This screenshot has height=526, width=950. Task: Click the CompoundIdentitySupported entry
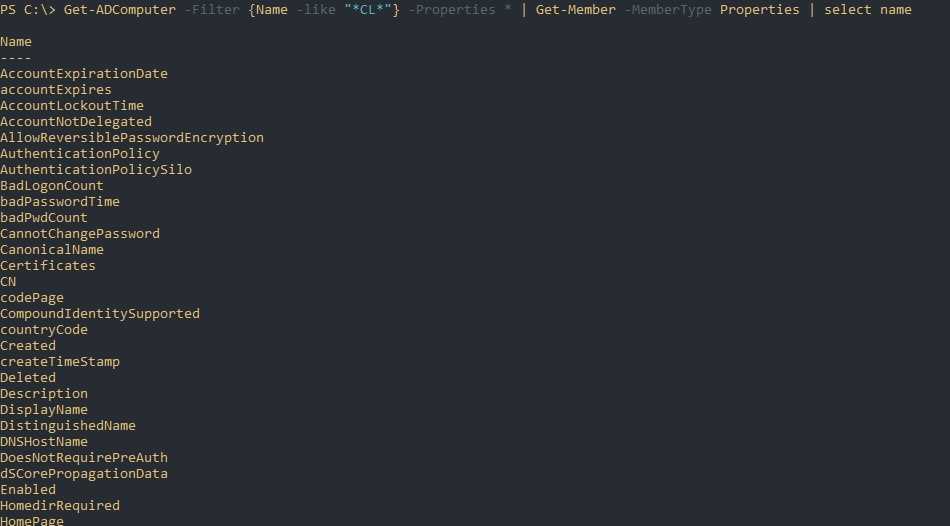tap(100, 314)
